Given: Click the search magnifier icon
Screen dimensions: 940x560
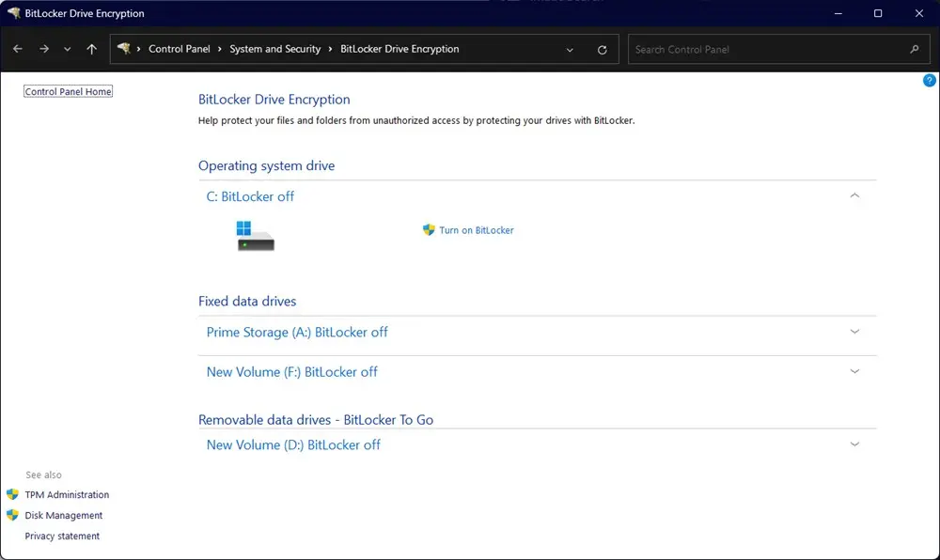Looking at the screenshot, I should tap(914, 49).
